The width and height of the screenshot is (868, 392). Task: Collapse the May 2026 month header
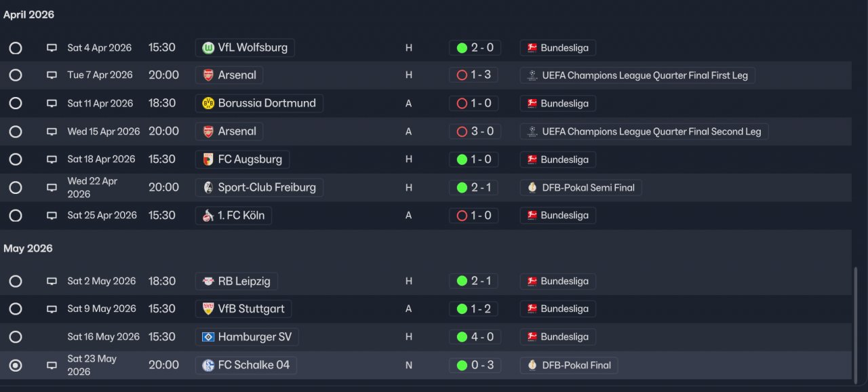coord(28,249)
